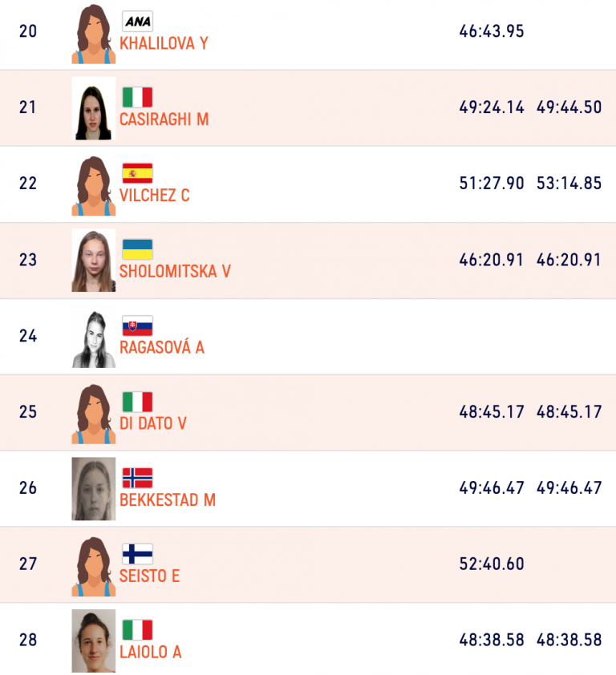This screenshot has width=616, height=675.
Task: Open KHALILOVA Y athlete profile link
Action: click(164, 43)
